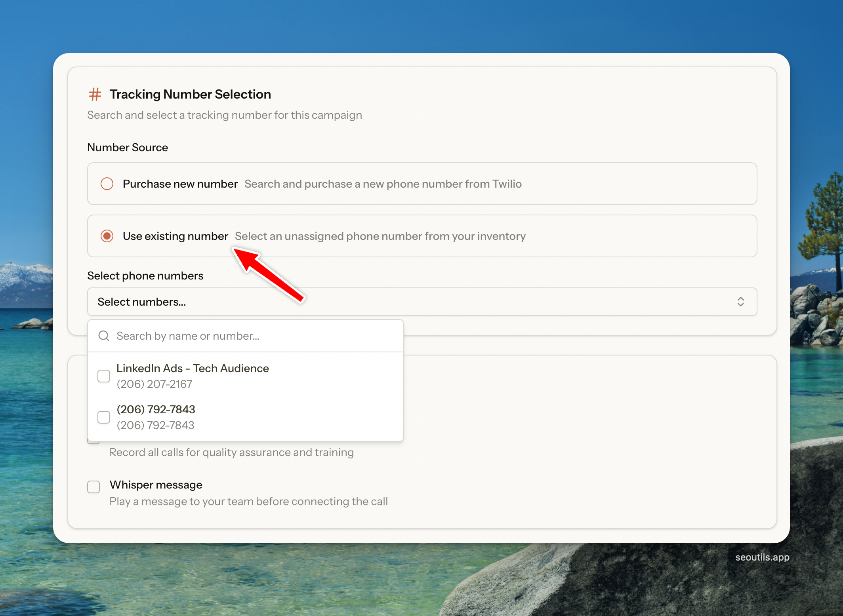
Task: Click the Select phone numbers label
Action: click(145, 276)
